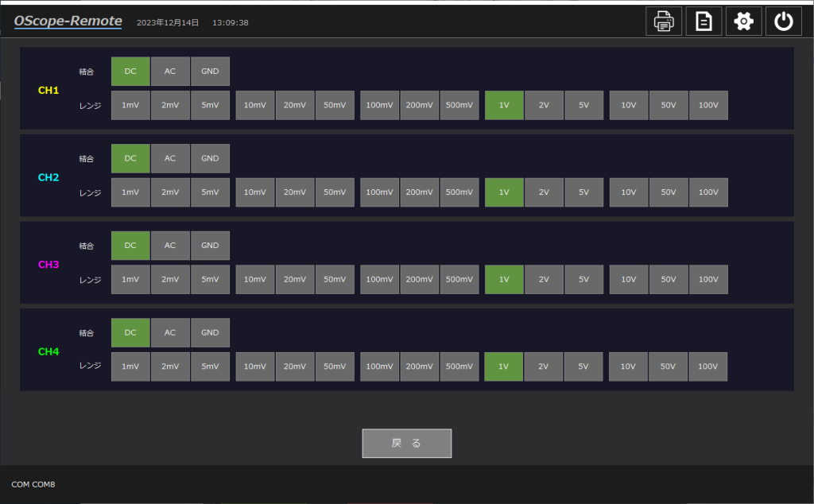Viewport: 814px width, 504px height.
Task: Click the 戻る back button
Action: point(406,444)
